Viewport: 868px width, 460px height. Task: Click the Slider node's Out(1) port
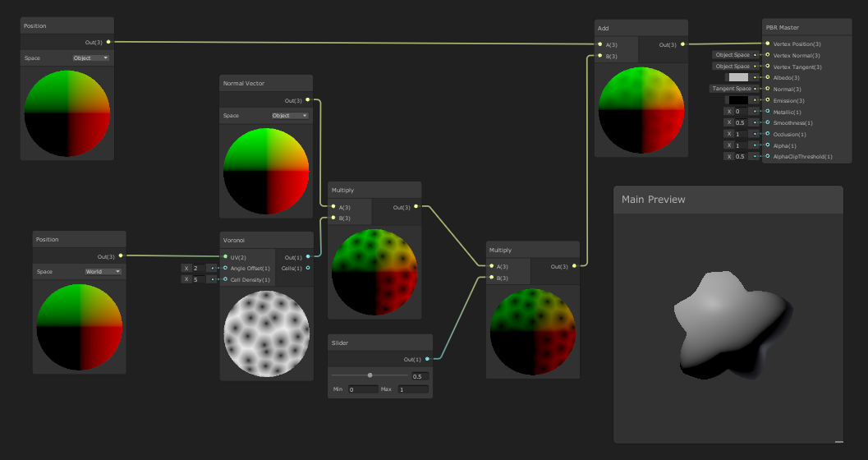428,359
